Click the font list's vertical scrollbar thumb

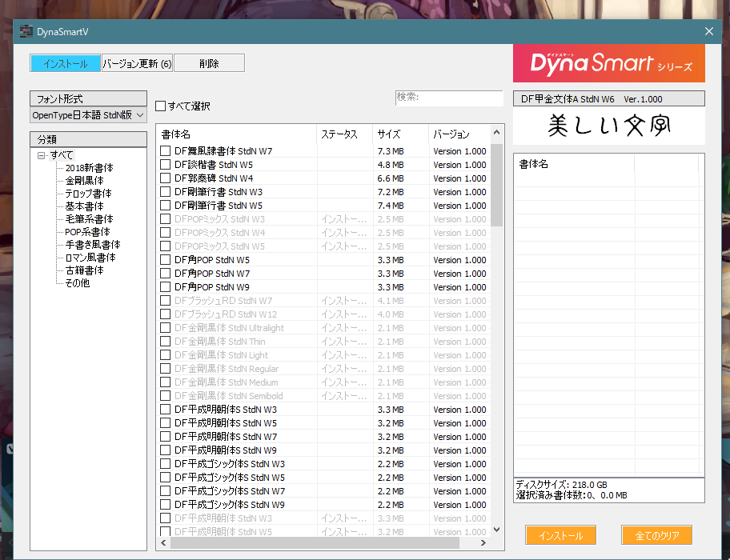point(497,185)
